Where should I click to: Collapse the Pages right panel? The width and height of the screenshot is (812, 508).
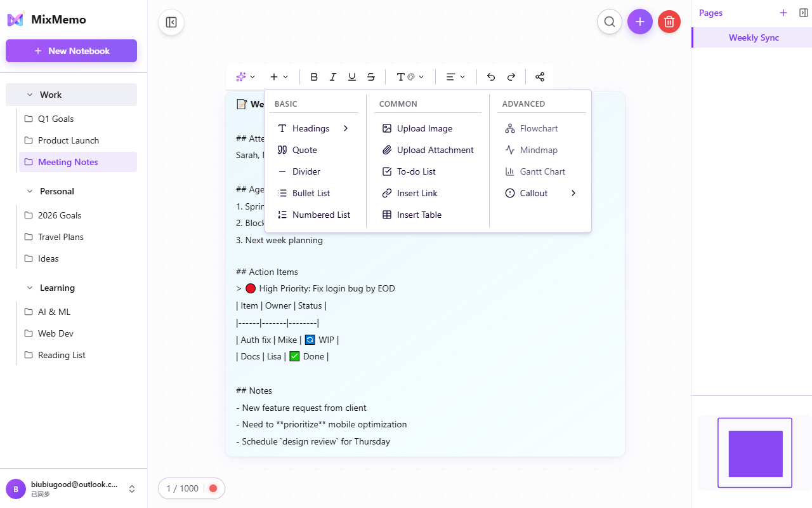point(803,13)
